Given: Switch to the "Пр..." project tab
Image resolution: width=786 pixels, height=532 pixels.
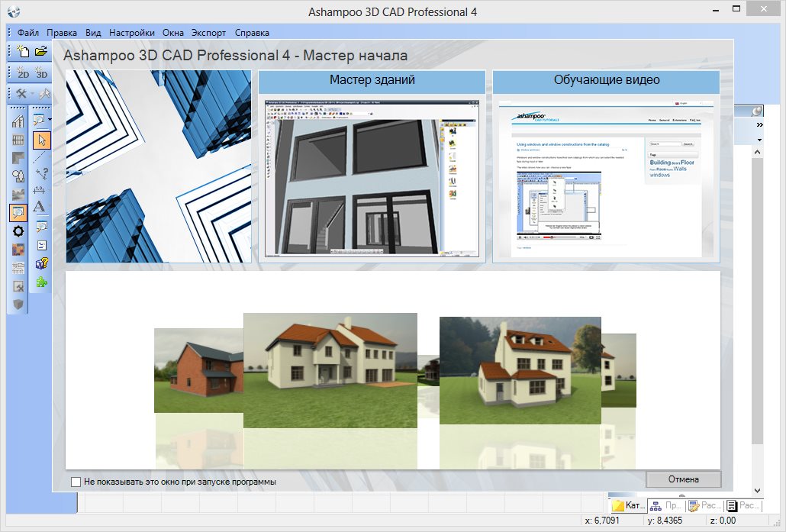Looking at the screenshot, I should [x=667, y=505].
